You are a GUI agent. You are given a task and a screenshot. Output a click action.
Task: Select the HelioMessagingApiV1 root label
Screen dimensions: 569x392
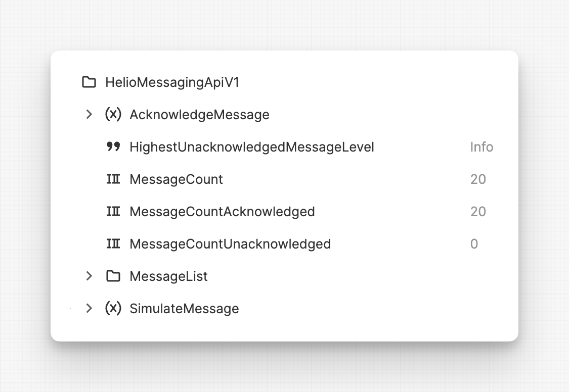tap(172, 82)
